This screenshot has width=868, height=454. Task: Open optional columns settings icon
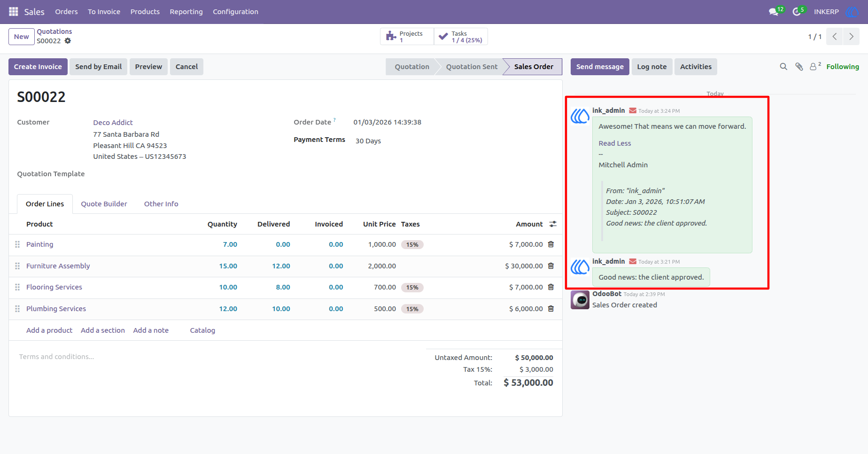pyautogui.click(x=553, y=224)
